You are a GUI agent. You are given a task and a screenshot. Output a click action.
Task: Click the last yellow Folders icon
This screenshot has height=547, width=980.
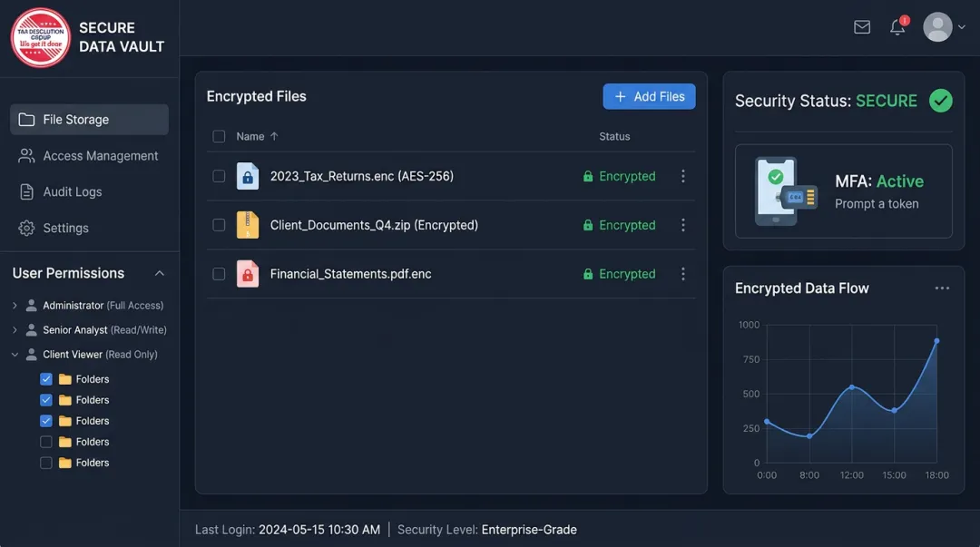tap(65, 463)
